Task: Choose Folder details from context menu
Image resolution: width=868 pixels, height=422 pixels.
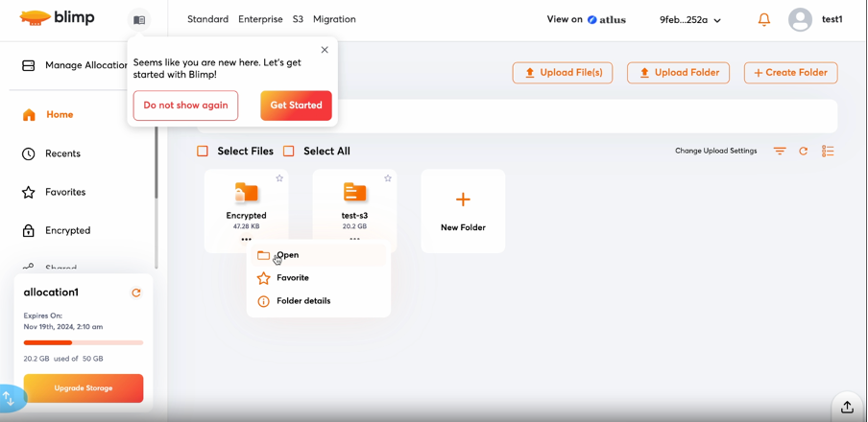Action: [302, 301]
